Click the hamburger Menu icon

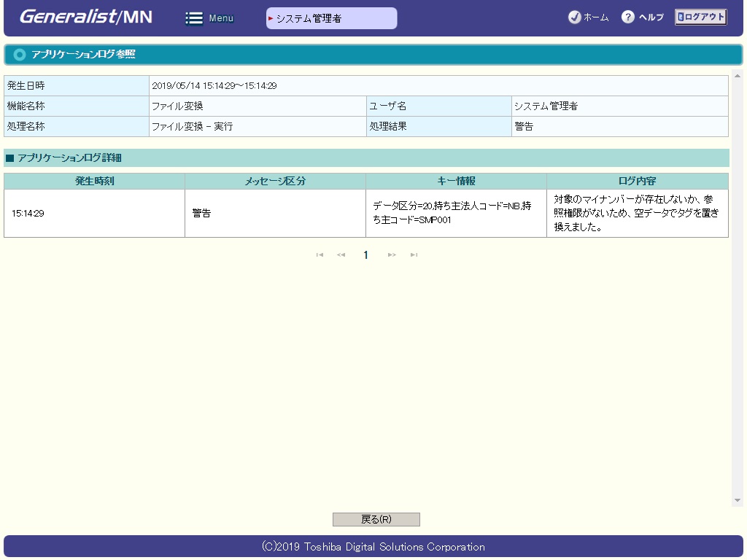[194, 18]
